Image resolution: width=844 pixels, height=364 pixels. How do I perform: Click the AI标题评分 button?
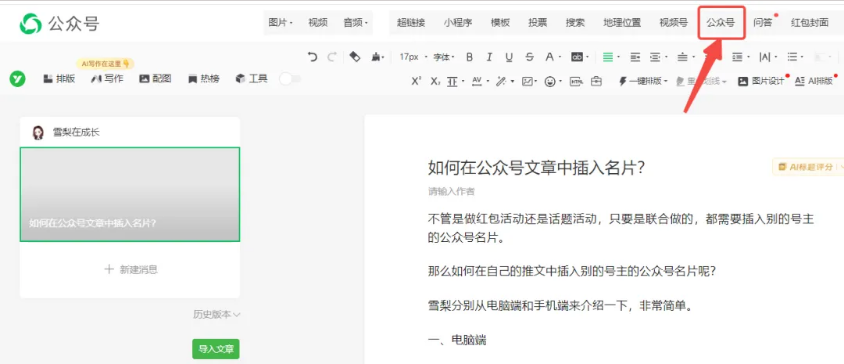tap(808, 167)
